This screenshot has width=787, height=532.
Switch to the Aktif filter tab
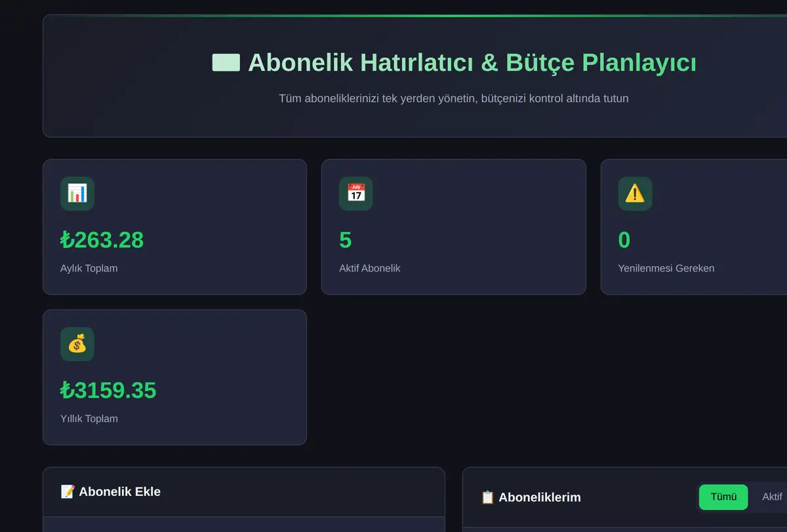pyautogui.click(x=772, y=497)
